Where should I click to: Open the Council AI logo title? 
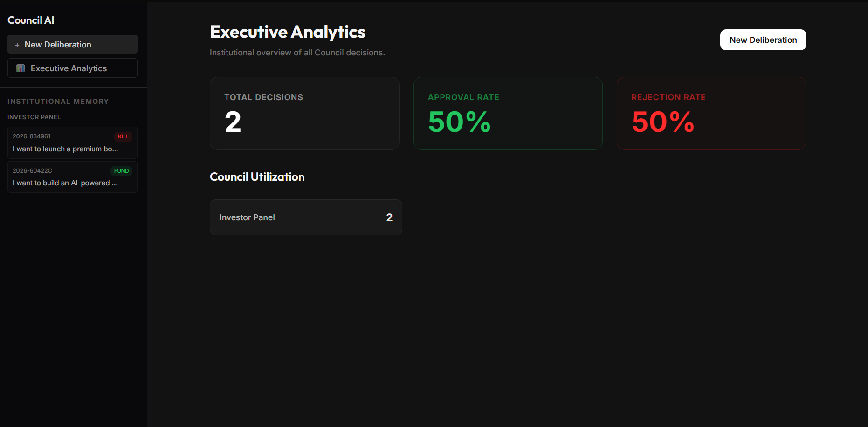pyautogui.click(x=31, y=20)
